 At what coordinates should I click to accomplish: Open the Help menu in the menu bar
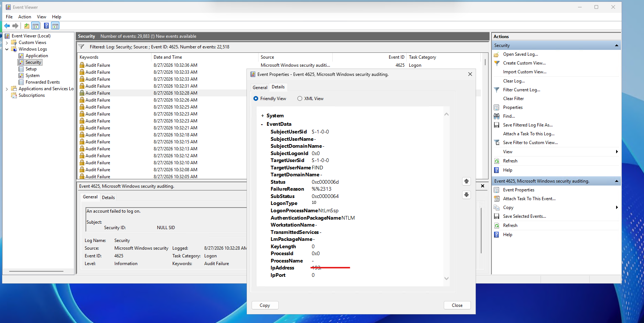[56, 17]
